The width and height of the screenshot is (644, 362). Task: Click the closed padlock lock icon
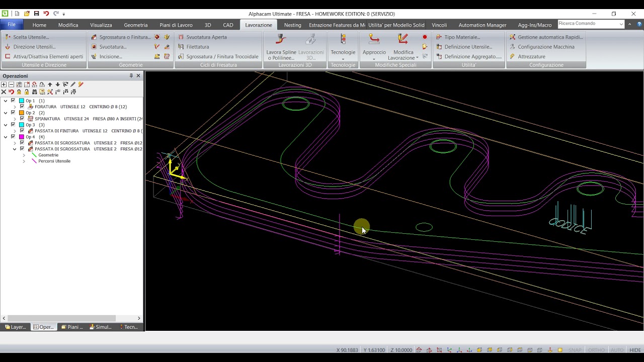(19, 92)
